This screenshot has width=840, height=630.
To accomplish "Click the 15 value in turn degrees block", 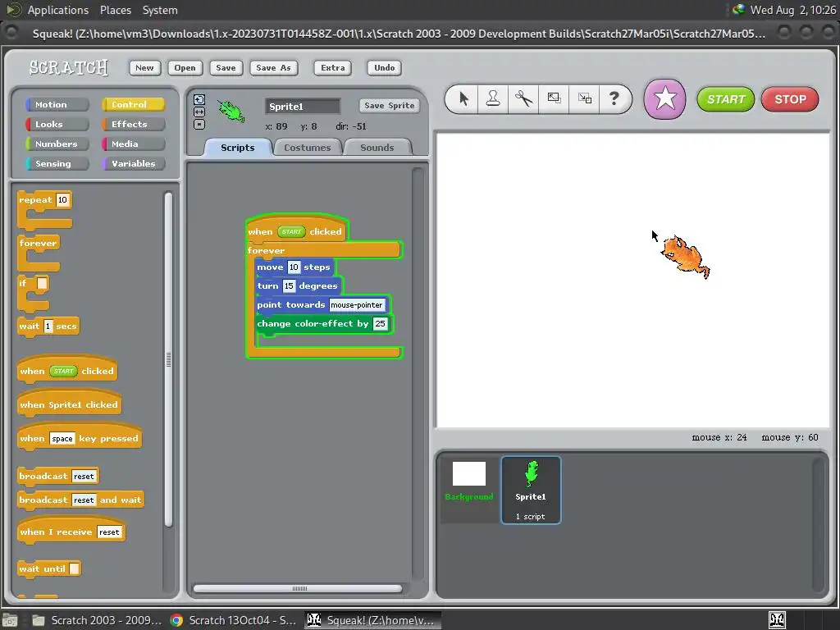I will click(x=289, y=285).
